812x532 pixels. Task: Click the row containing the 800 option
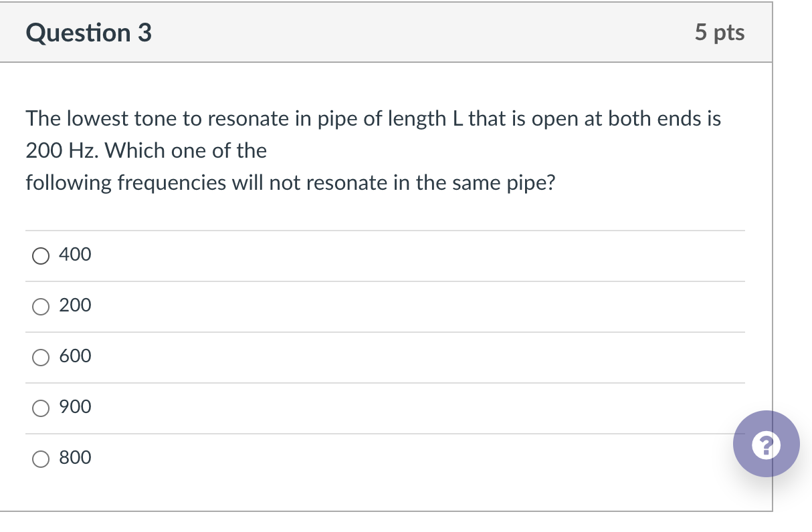coord(268,458)
